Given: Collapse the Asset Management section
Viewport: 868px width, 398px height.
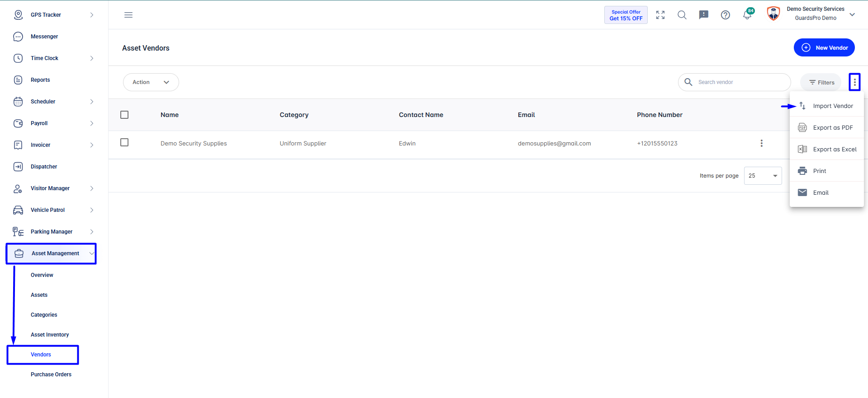Looking at the screenshot, I should [51, 253].
